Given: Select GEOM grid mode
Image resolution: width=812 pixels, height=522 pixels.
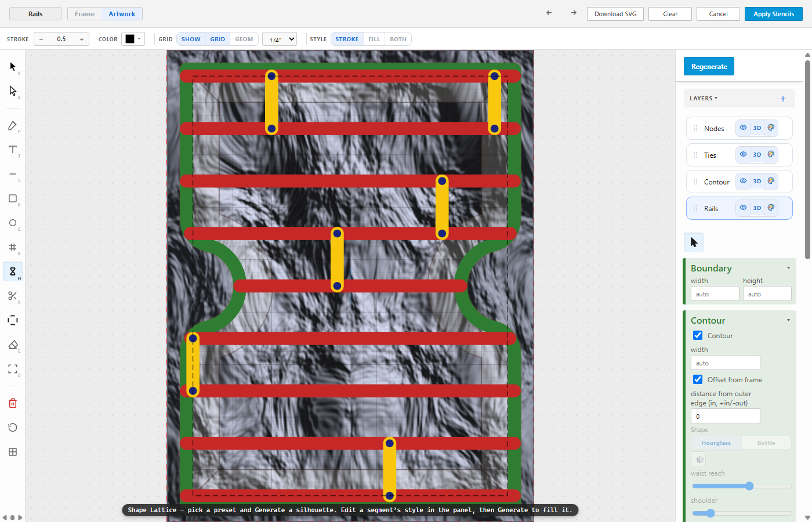Looking at the screenshot, I should [x=244, y=39].
